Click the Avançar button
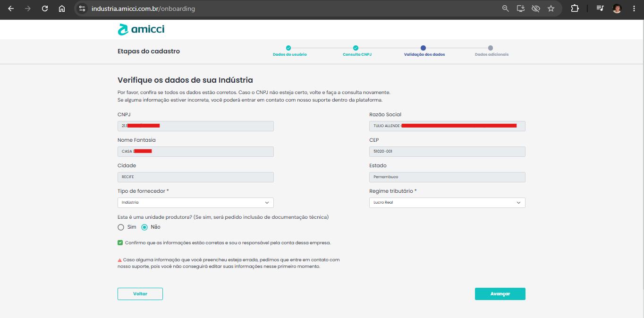Image resolution: width=644 pixels, height=318 pixels. pos(500,294)
